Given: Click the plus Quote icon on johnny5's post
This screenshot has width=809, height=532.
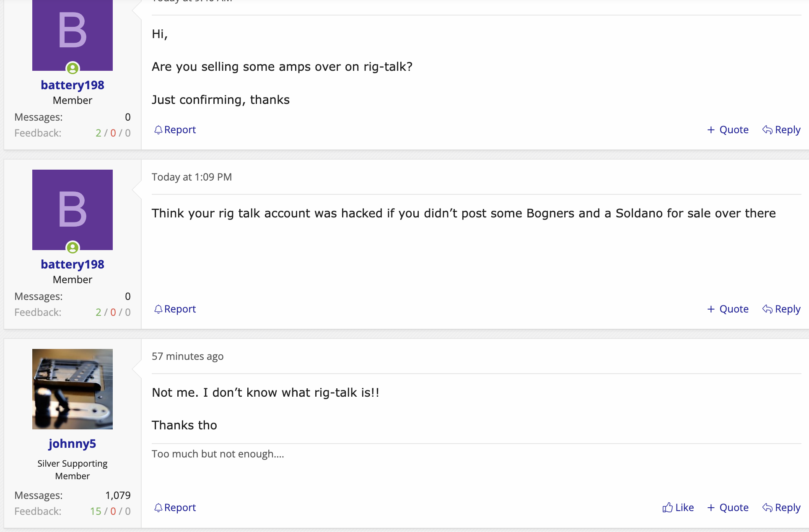Looking at the screenshot, I should coord(711,508).
